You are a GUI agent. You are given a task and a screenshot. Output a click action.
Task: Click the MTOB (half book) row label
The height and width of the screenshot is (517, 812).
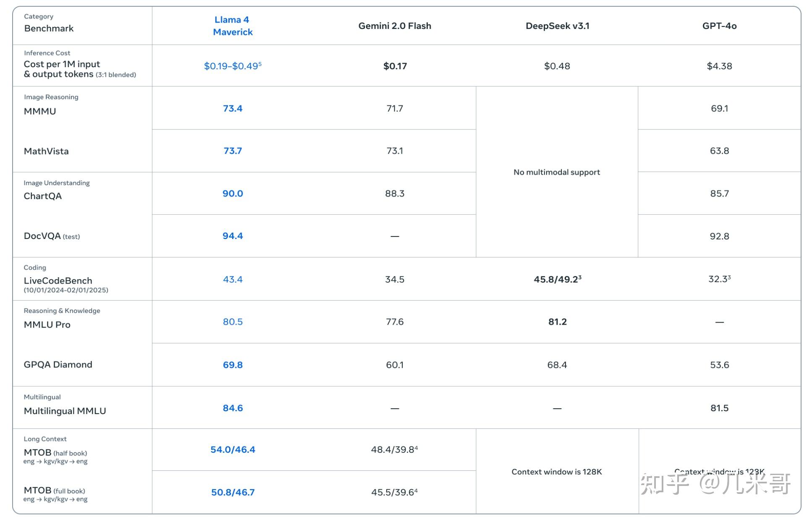(55, 453)
